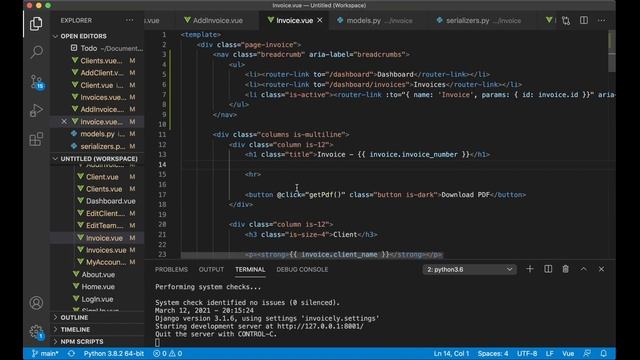
Task: Open Todo in Open Editors
Action: pyautogui.click(x=98, y=48)
